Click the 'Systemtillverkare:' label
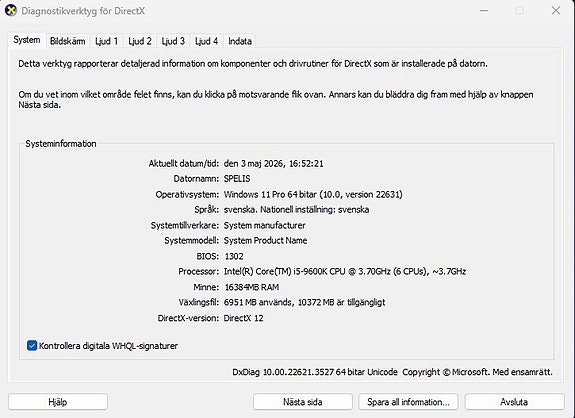Viewport: 575px width, 418px height. (x=185, y=225)
